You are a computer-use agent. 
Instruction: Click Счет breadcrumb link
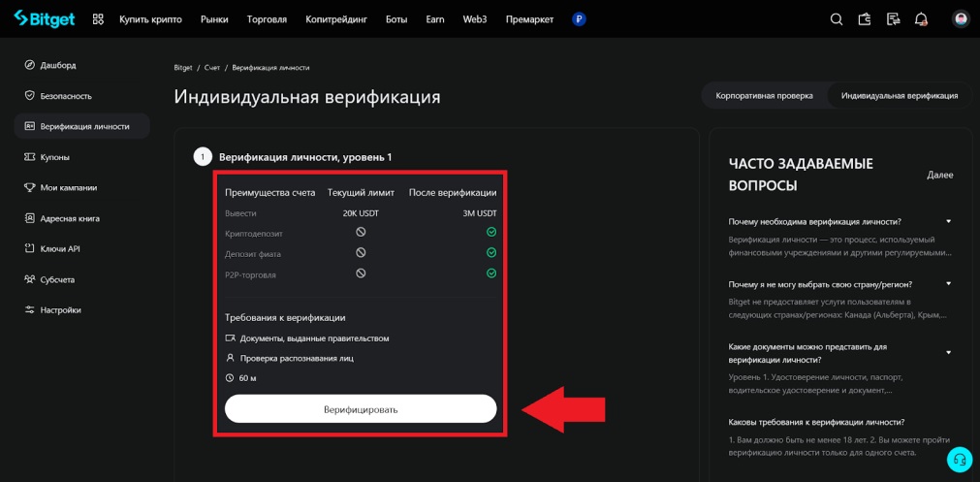tap(212, 68)
